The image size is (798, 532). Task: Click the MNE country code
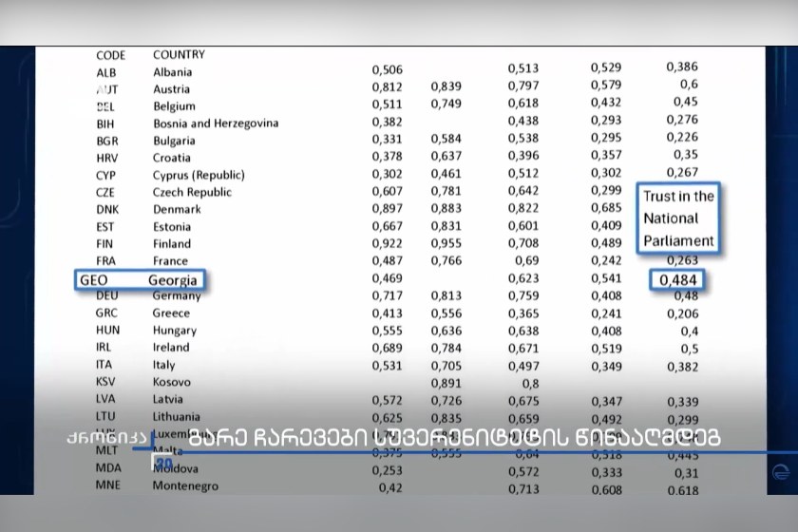[108, 485]
